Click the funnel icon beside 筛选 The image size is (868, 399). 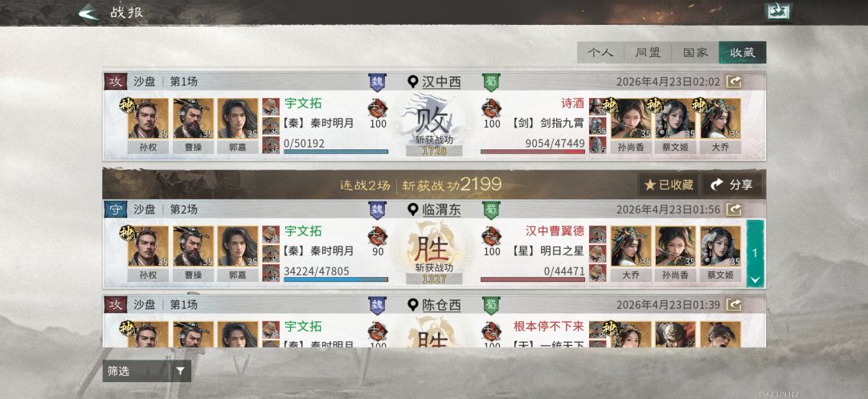(181, 372)
